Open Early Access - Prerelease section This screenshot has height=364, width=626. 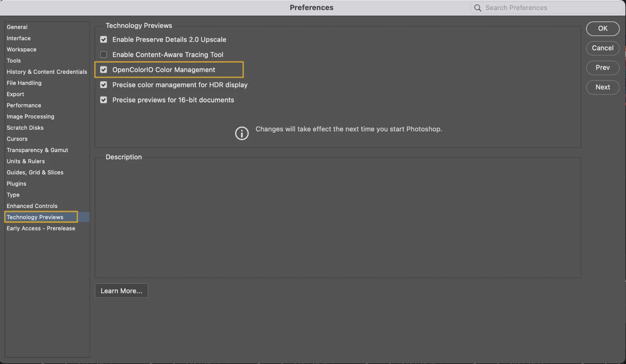point(41,228)
